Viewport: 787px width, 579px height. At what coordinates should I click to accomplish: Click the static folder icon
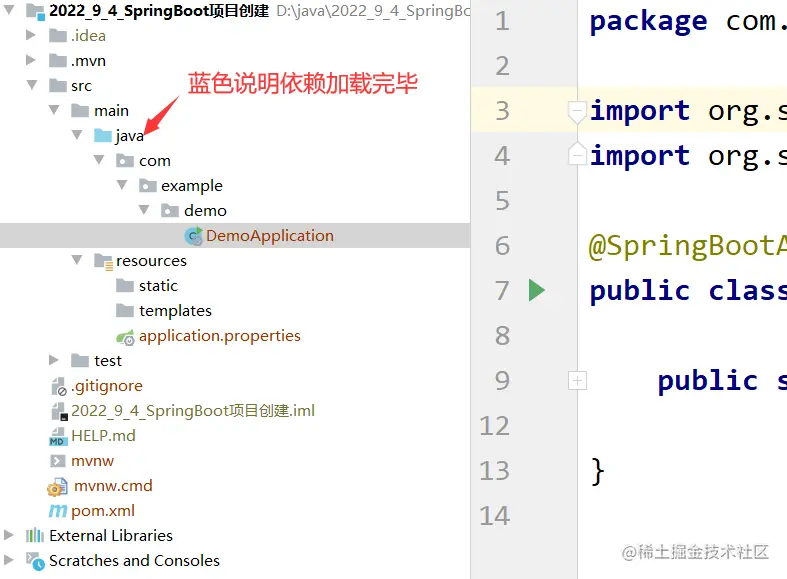125,285
